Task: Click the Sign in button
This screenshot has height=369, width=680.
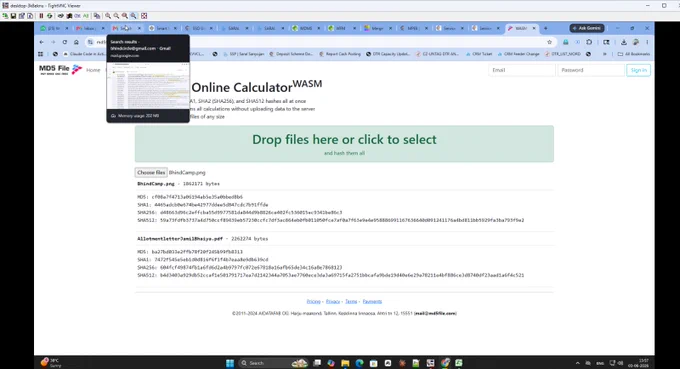Action: pyautogui.click(x=638, y=70)
